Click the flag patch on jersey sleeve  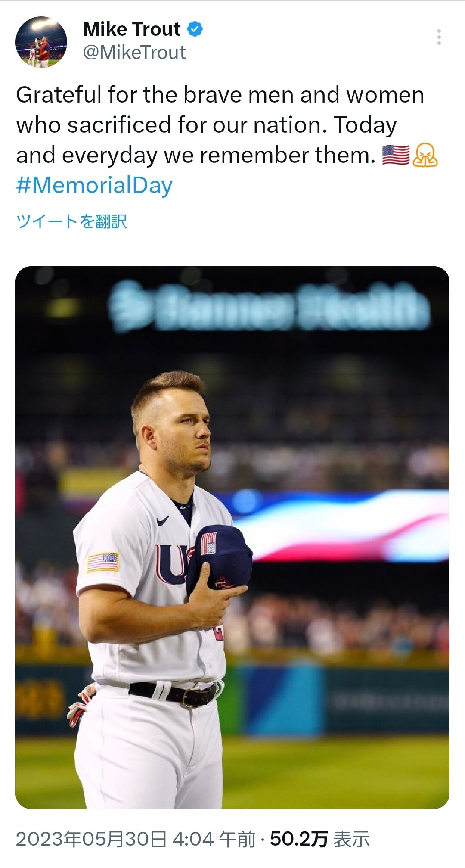click(103, 562)
